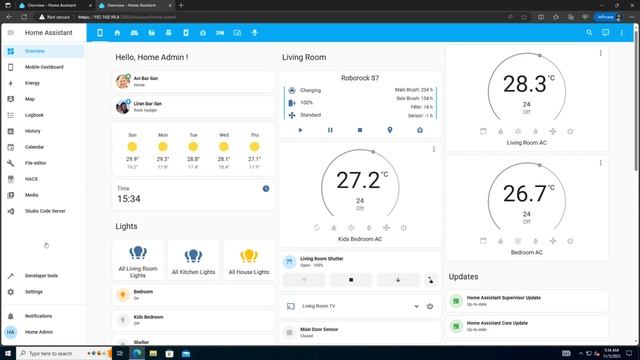Open the assistant chat icon in header
Screen dimensions: 640x360
(605, 33)
